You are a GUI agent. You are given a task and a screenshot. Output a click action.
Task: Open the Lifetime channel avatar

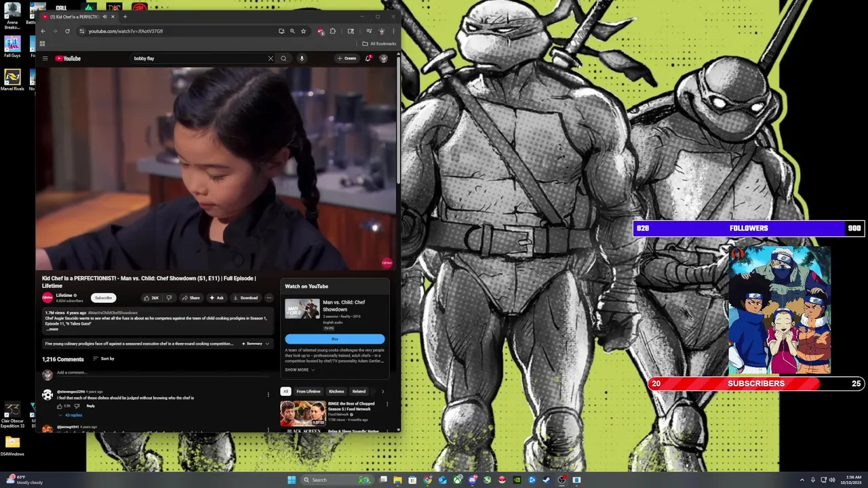click(47, 298)
